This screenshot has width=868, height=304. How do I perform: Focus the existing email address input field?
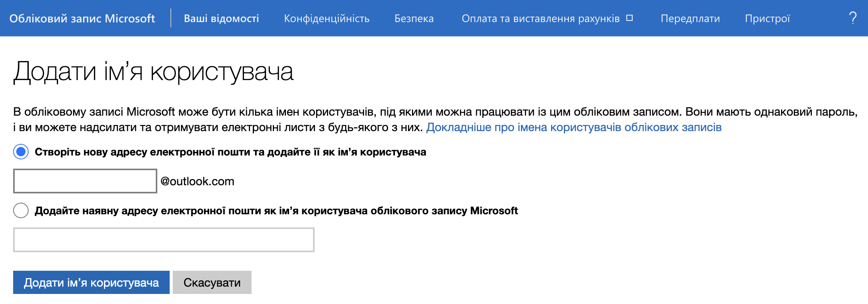pyautogui.click(x=164, y=240)
